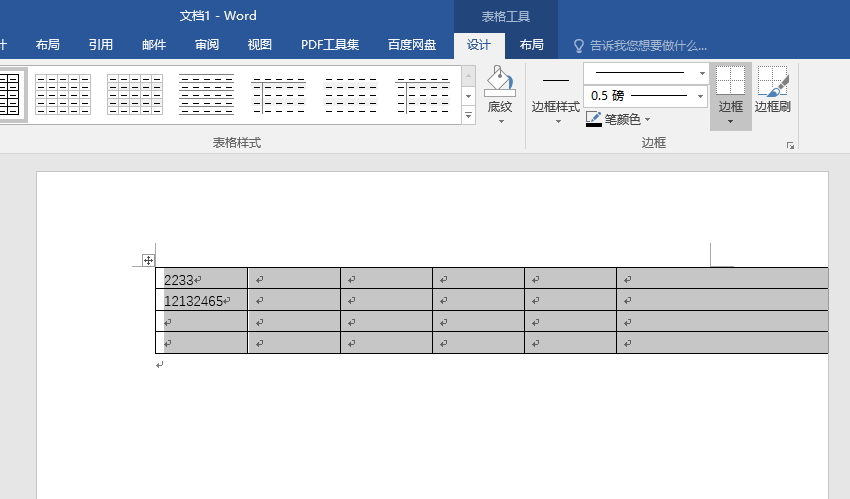Switch to the 引用 (References) tab
This screenshot has width=850, height=499.
(x=100, y=45)
